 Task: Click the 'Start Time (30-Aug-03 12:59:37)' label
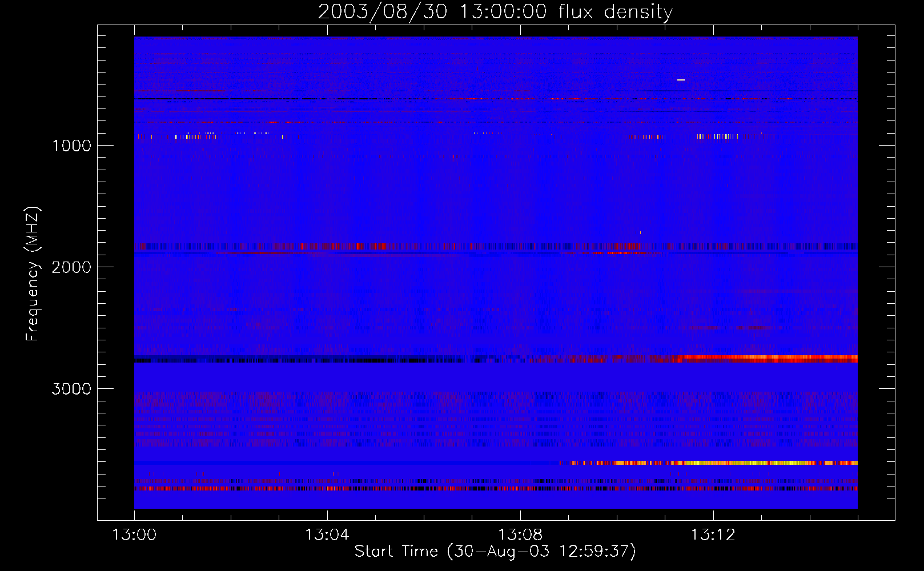[495, 552]
